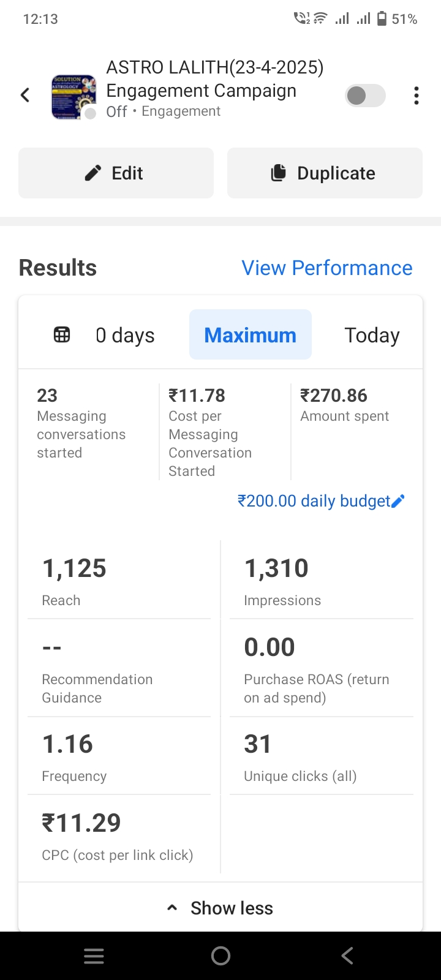Tap the Amount spent ₹270.86 metric
This screenshot has height=980, width=441.
pos(344,405)
